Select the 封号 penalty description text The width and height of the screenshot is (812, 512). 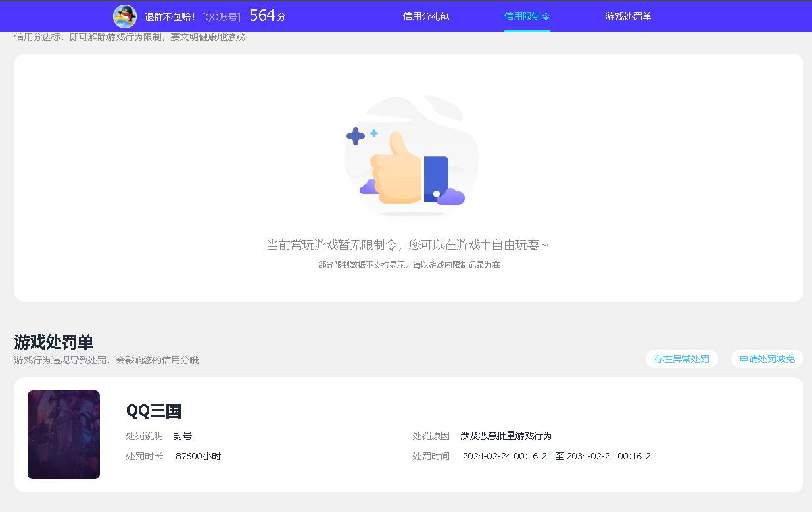pyautogui.click(x=183, y=435)
